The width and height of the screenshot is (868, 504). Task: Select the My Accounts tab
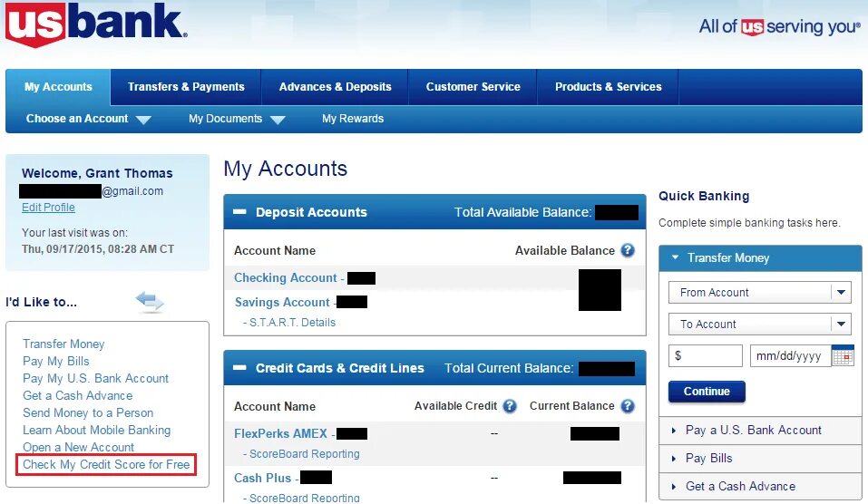[58, 87]
